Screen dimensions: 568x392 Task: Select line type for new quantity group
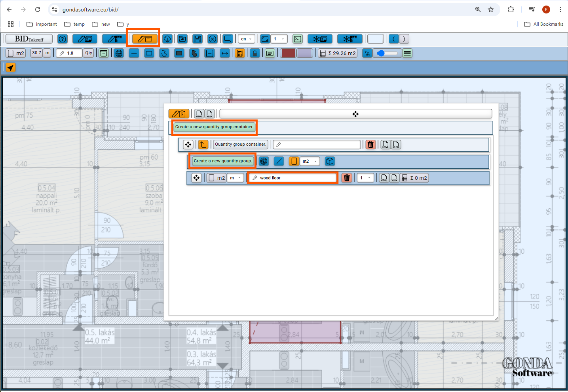click(279, 161)
